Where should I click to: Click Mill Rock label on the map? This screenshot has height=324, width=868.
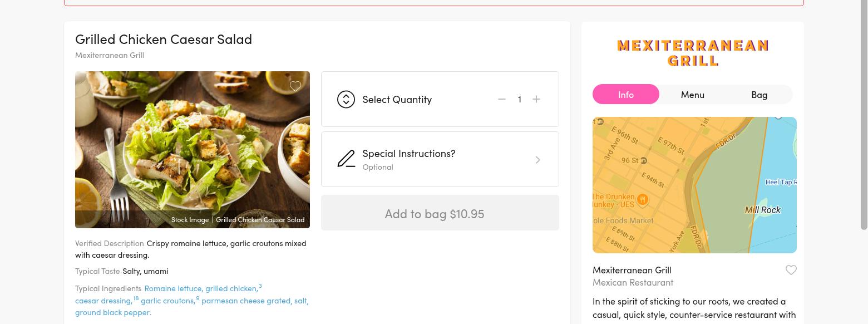click(762, 210)
